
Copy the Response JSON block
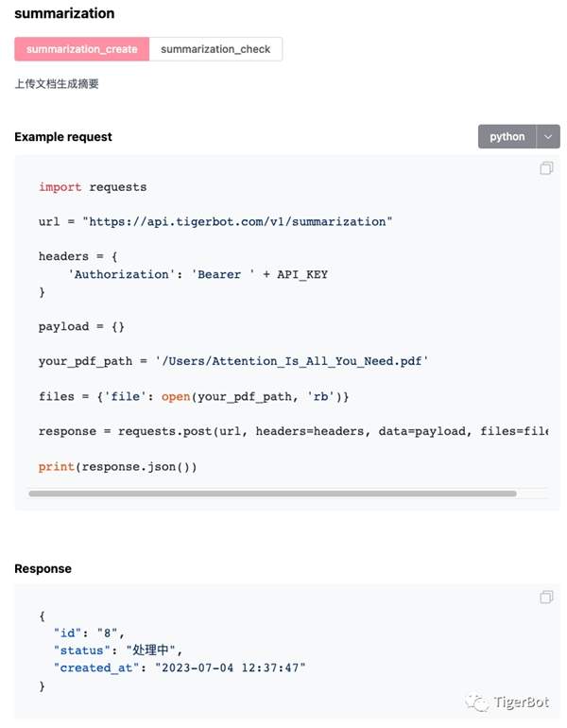pyautogui.click(x=546, y=597)
